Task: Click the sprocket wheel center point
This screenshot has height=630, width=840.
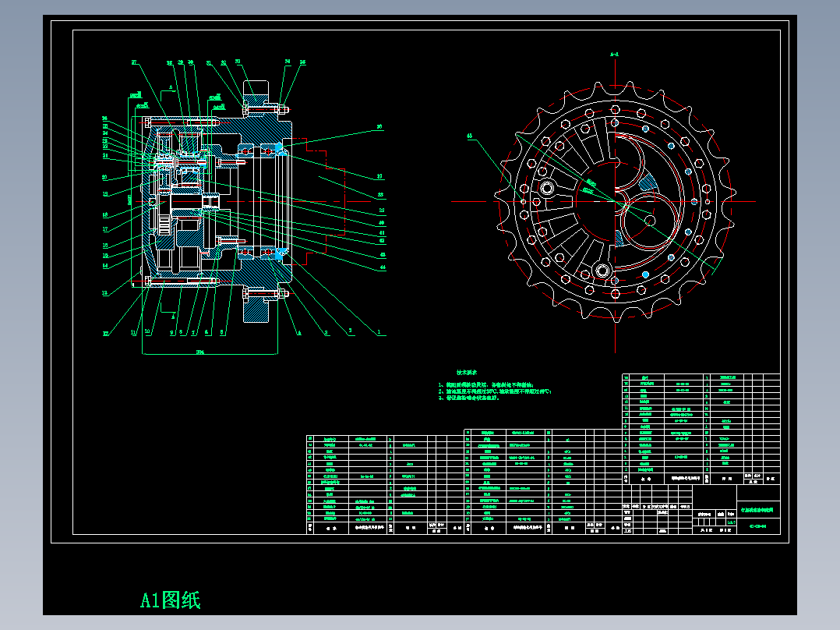Action: pyautogui.click(x=615, y=202)
